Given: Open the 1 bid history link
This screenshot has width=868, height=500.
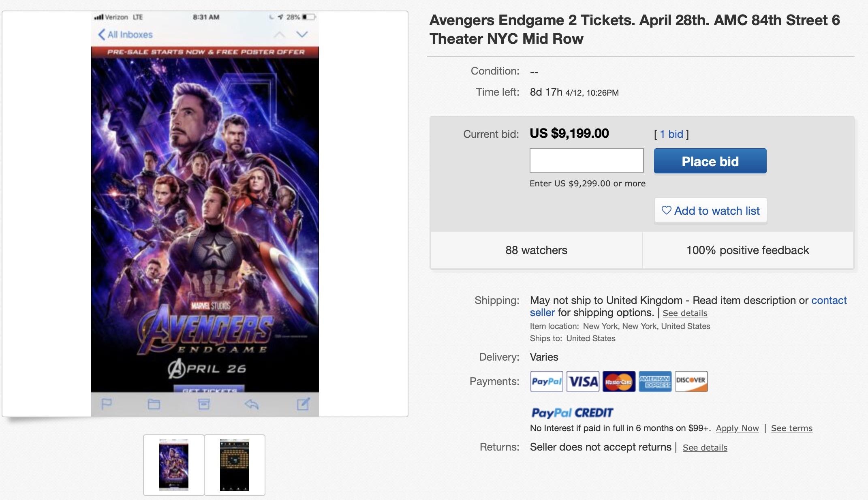Looking at the screenshot, I should pyautogui.click(x=671, y=134).
